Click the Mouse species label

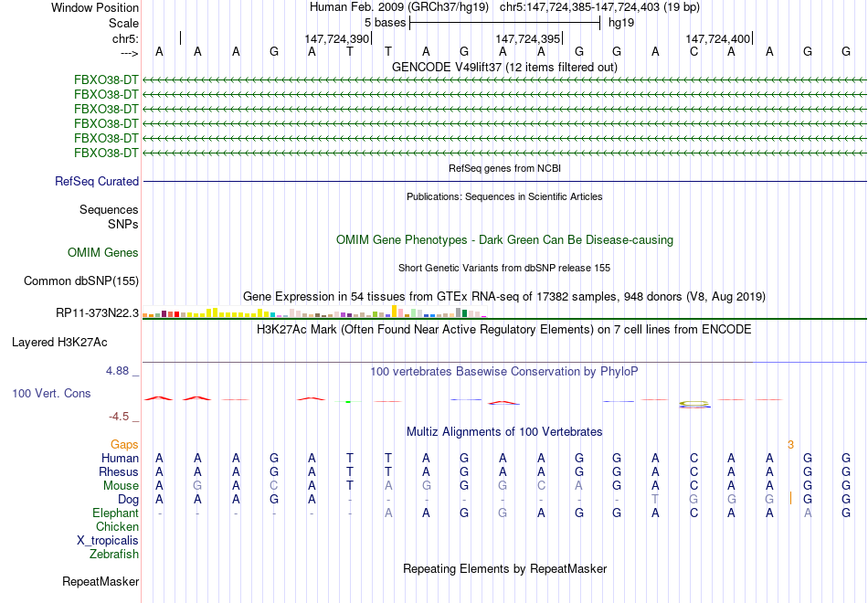[x=121, y=486]
